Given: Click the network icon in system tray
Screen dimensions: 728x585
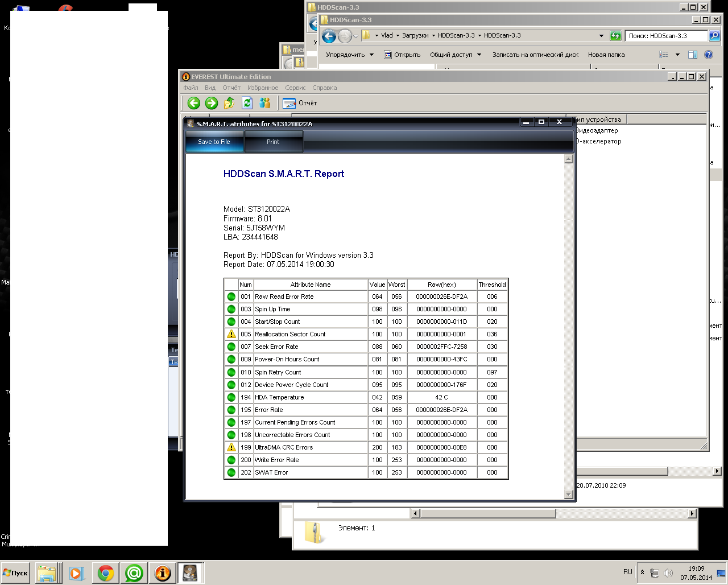Looking at the screenshot, I should 655,573.
